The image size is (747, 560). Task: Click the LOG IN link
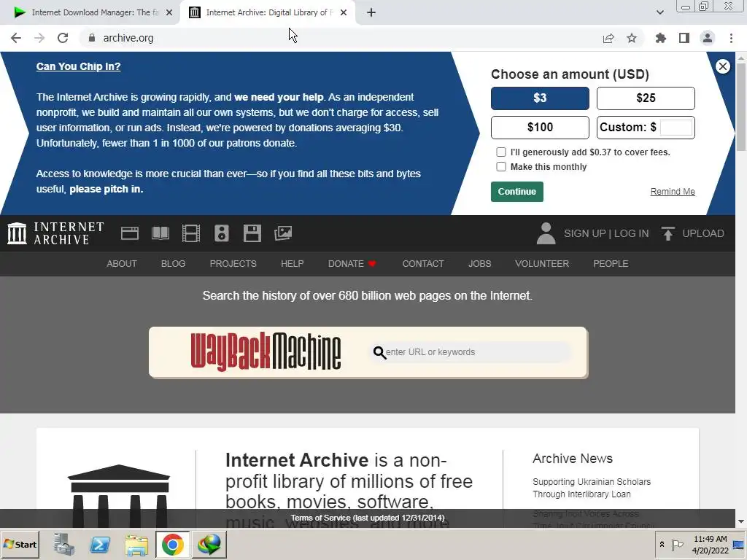(x=631, y=233)
